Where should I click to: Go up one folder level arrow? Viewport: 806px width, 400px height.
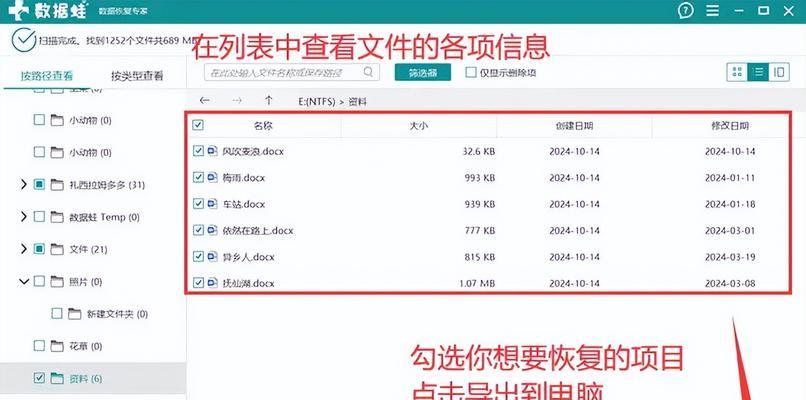268,101
